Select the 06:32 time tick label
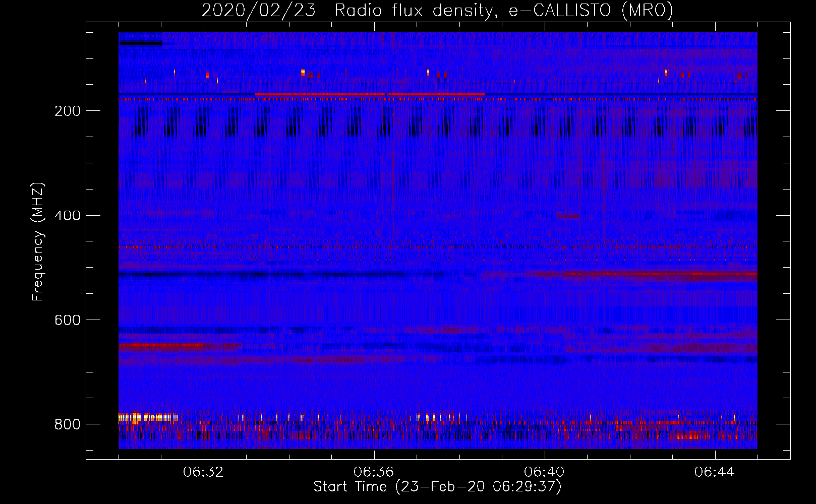The image size is (816, 504). click(x=203, y=472)
